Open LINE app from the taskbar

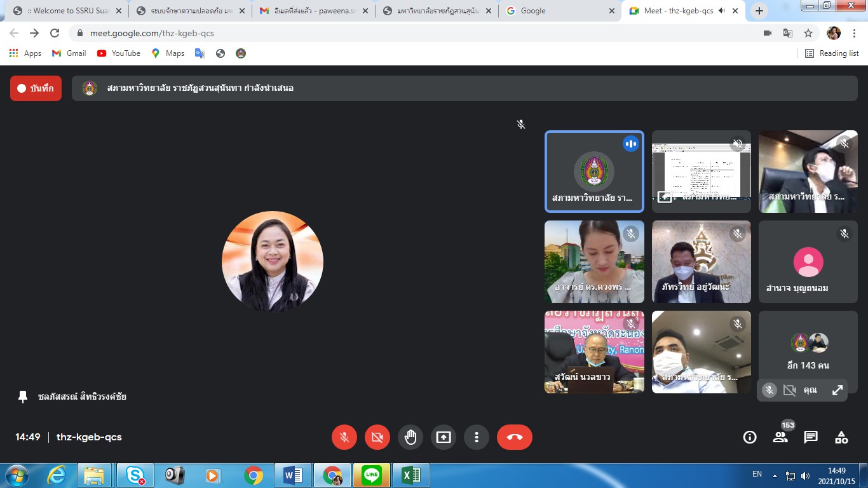tap(370, 475)
